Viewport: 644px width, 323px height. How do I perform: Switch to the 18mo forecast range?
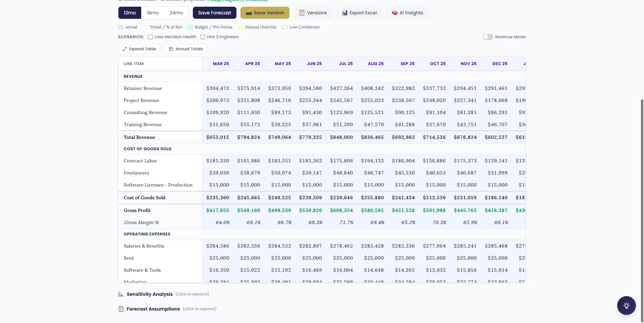tap(153, 13)
